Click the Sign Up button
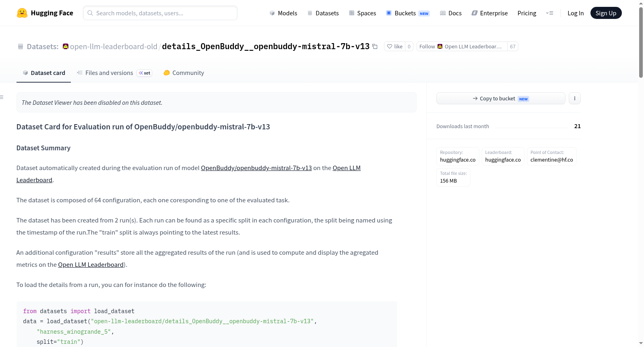644x347 pixels. tap(606, 13)
